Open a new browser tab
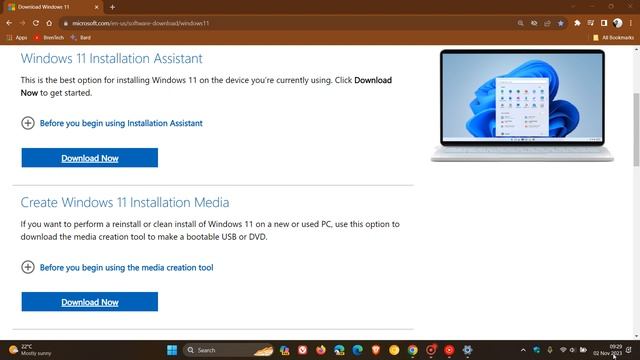Image resolution: width=640 pixels, height=360 pixels. 112,7
